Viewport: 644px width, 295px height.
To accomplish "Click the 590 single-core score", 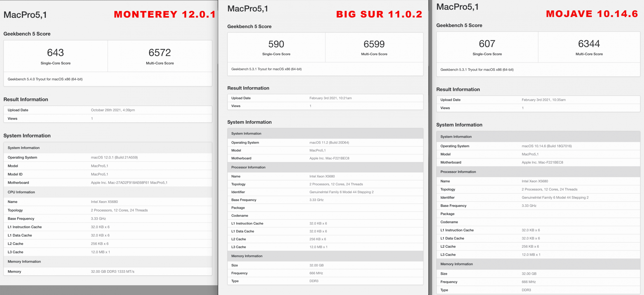I will tap(276, 44).
